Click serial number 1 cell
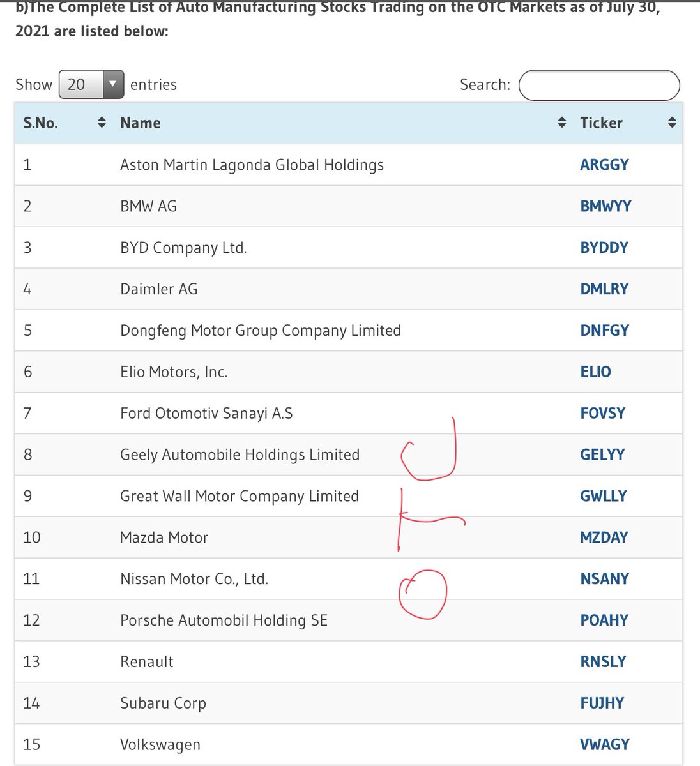Screen dimensions: 700x766 tap(27, 165)
